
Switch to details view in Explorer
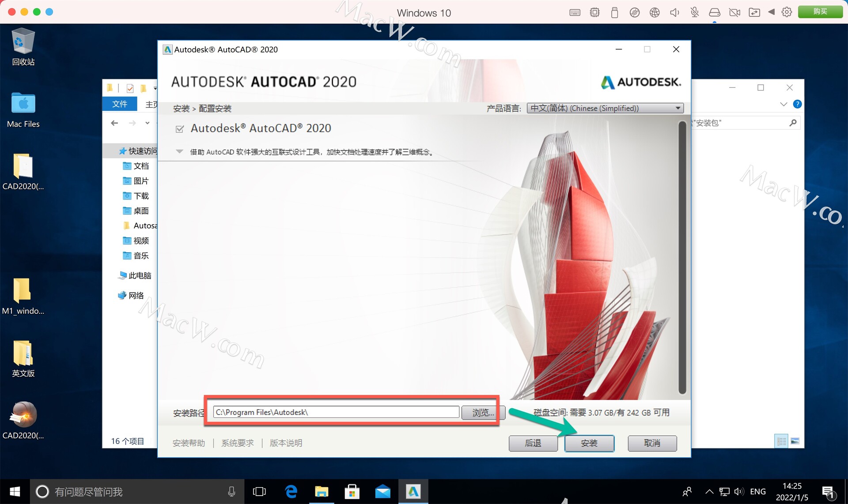point(781,441)
